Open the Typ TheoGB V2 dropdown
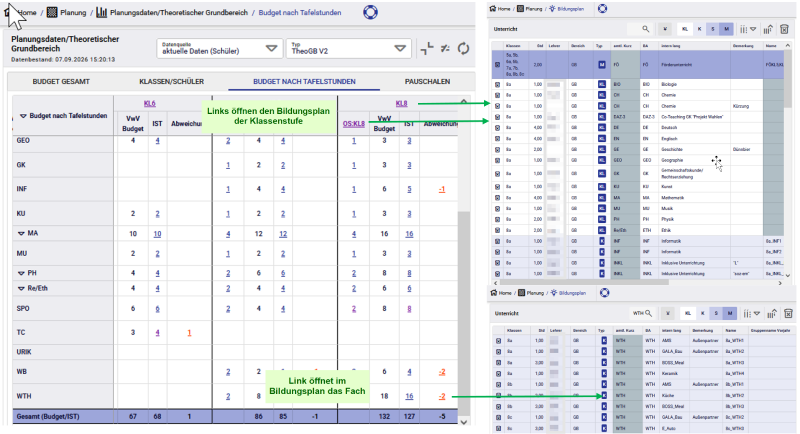The image size is (800, 434). [x=348, y=48]
